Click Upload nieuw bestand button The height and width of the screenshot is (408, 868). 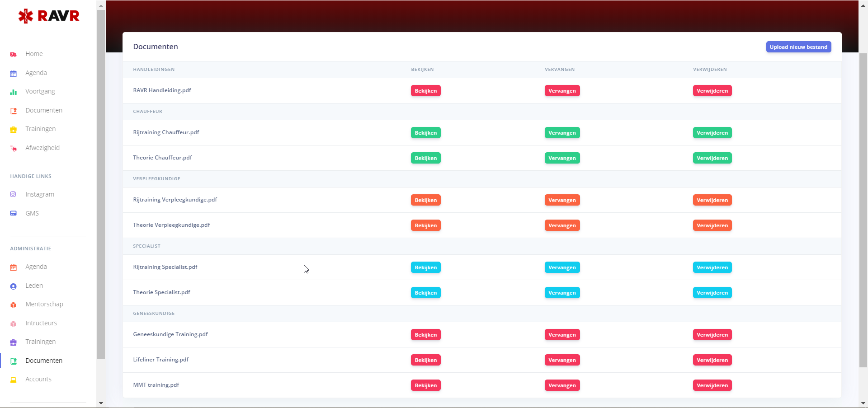click(x=798, y=47)
